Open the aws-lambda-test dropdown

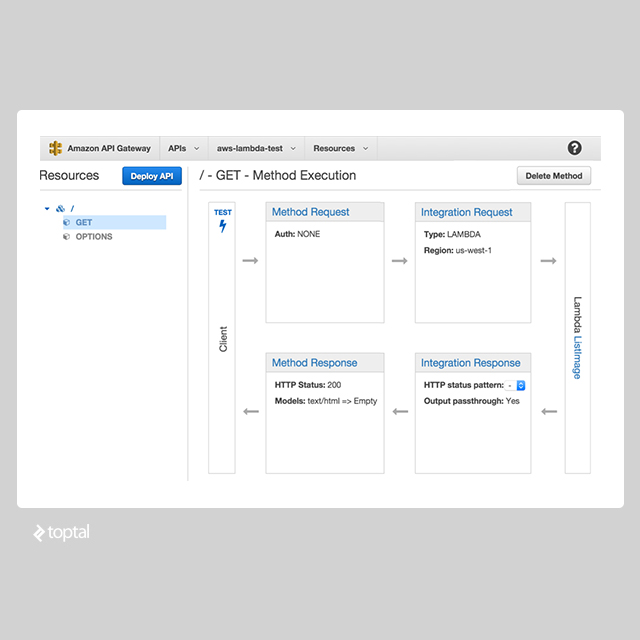click(x=256, y=148)
